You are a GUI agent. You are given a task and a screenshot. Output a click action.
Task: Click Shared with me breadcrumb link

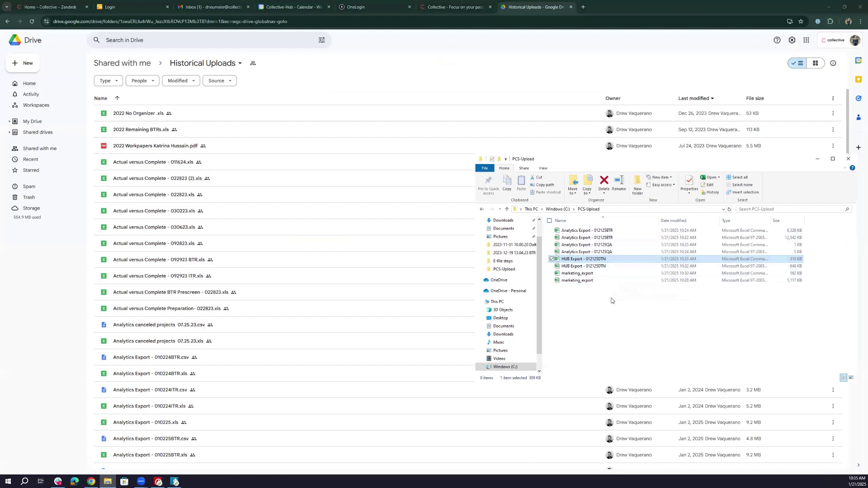[122, 63]
